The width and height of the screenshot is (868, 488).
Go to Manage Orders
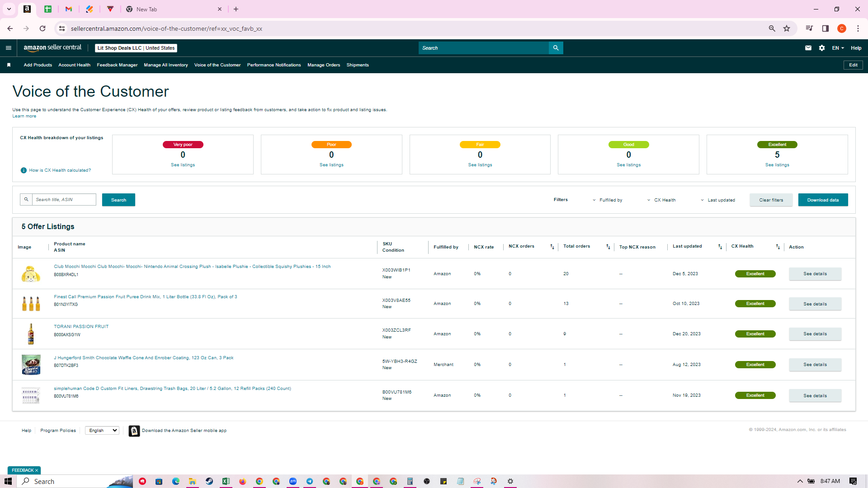(x=324, y=65)
